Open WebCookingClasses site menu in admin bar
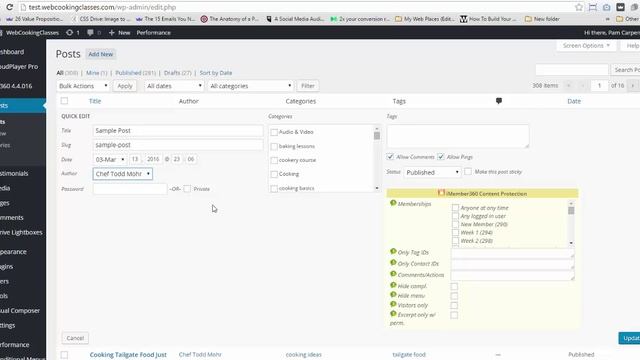The width and height of the screenshot is (640, 360). [x=32, y=32]
